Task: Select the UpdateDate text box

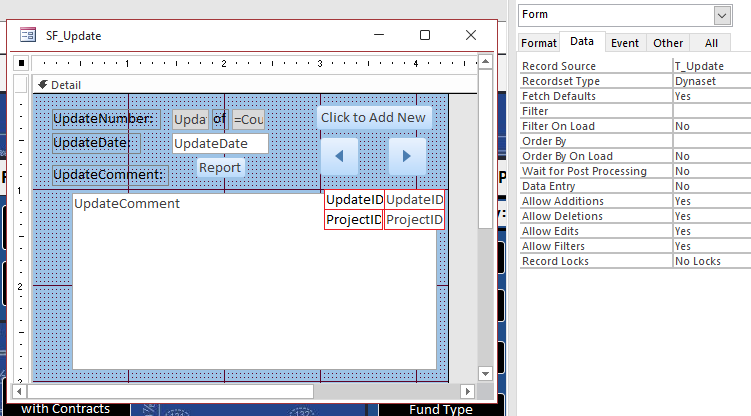Action: coord(220,144)
